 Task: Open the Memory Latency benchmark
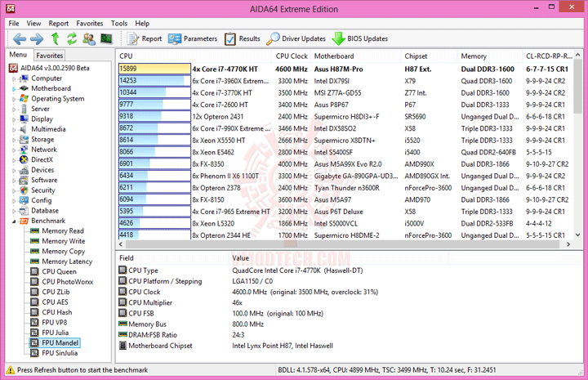pos(67,261)
